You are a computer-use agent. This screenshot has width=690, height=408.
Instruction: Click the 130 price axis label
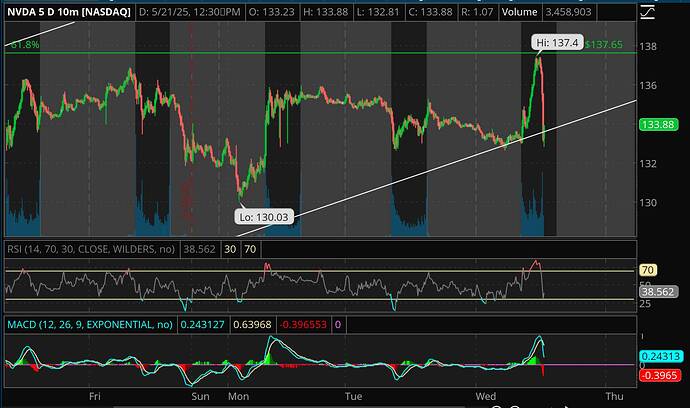pyautogui.click(x=648, y=203)
